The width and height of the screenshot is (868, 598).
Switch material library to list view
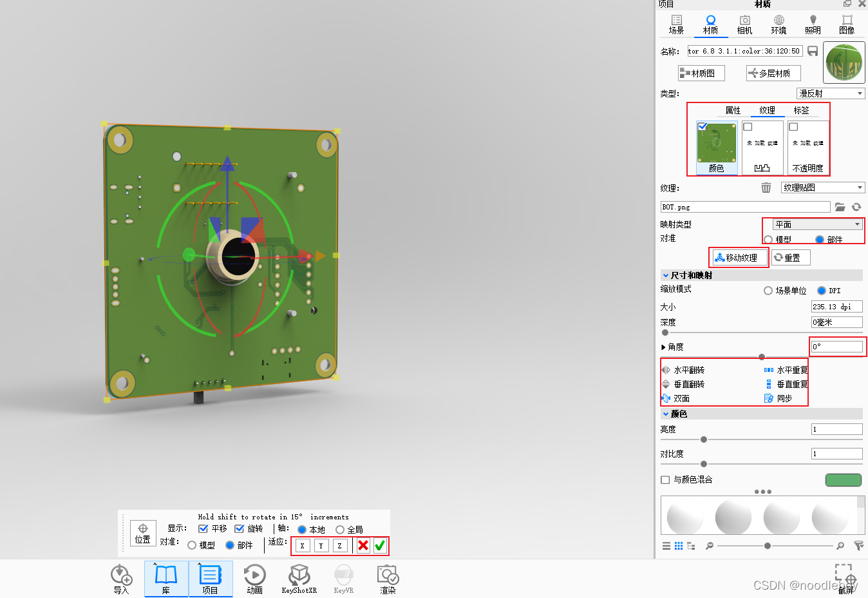coord(666,546)
